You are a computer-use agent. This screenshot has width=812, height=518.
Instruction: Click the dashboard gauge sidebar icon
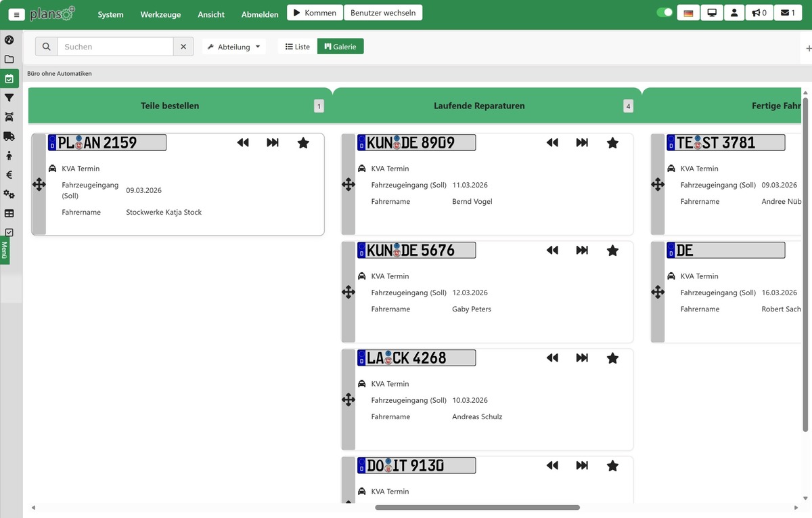[x=9, y=40]
